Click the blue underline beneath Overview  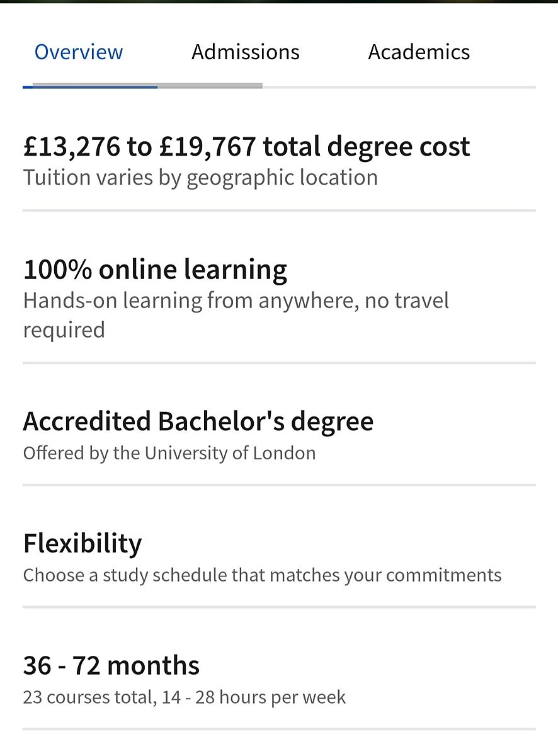pos(89,86)
